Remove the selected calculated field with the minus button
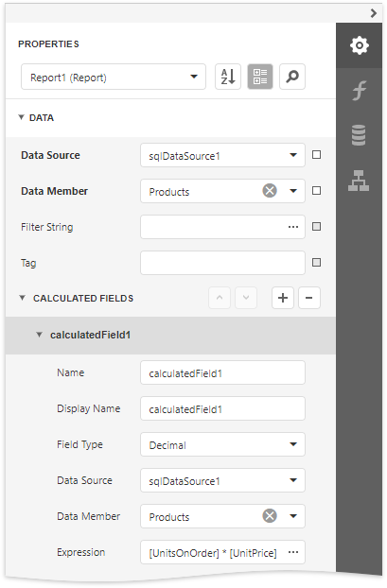 [309, 298]
